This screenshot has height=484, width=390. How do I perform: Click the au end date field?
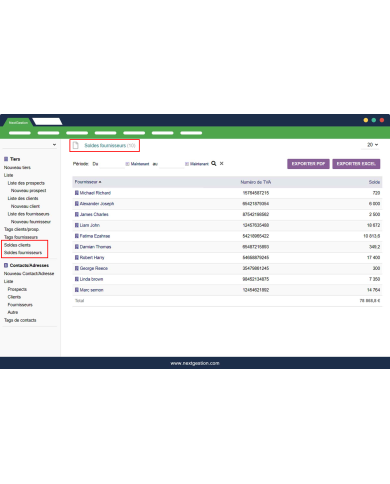171,164
